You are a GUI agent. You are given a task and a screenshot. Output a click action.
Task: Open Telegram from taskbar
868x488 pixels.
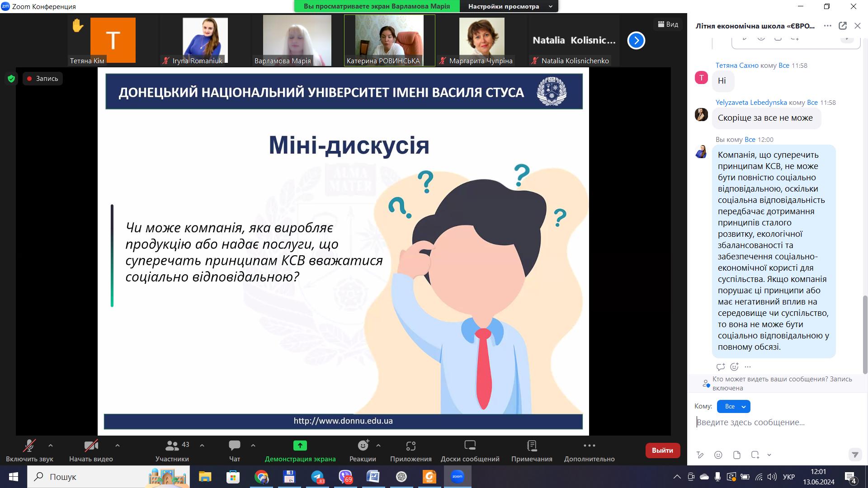click(317, 477)
